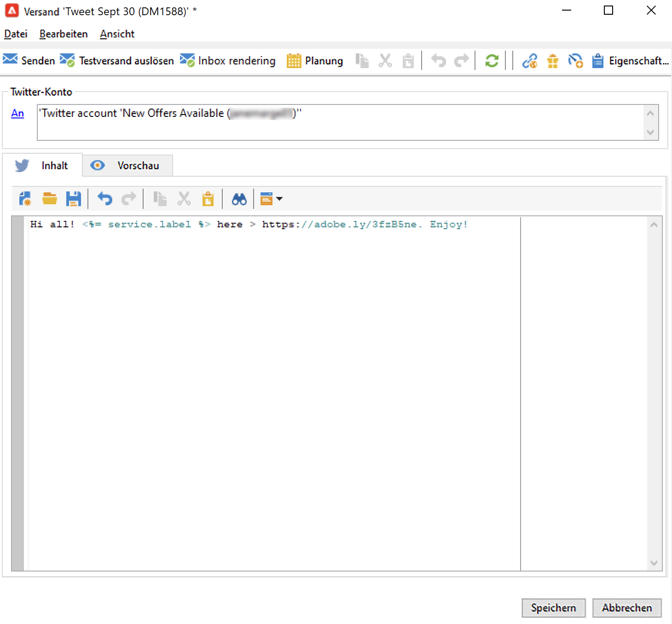This screenshot has height=624, width=672.
Task: Open Inbox rendering
Action: 228,61
